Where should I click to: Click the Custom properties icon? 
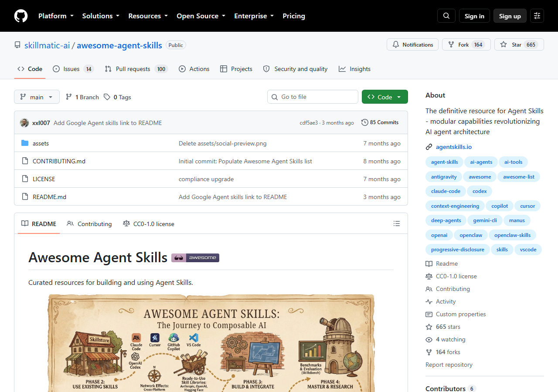429,314
